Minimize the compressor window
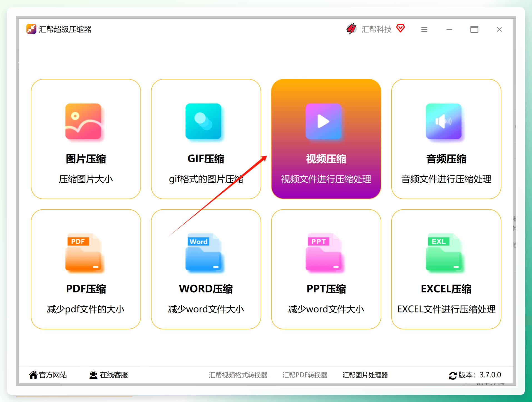The width and height of the screenshot is (532, 402). (449, 29)
